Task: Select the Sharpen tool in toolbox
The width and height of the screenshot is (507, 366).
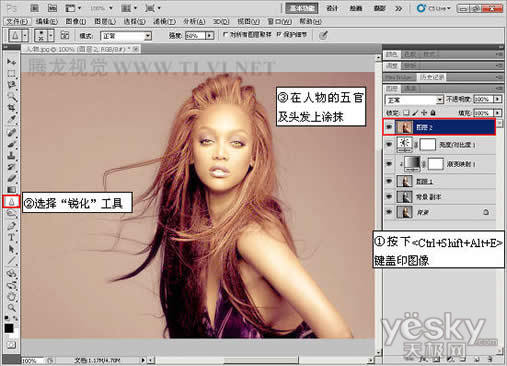Action: pyautogui.click(x=11, y=202)
